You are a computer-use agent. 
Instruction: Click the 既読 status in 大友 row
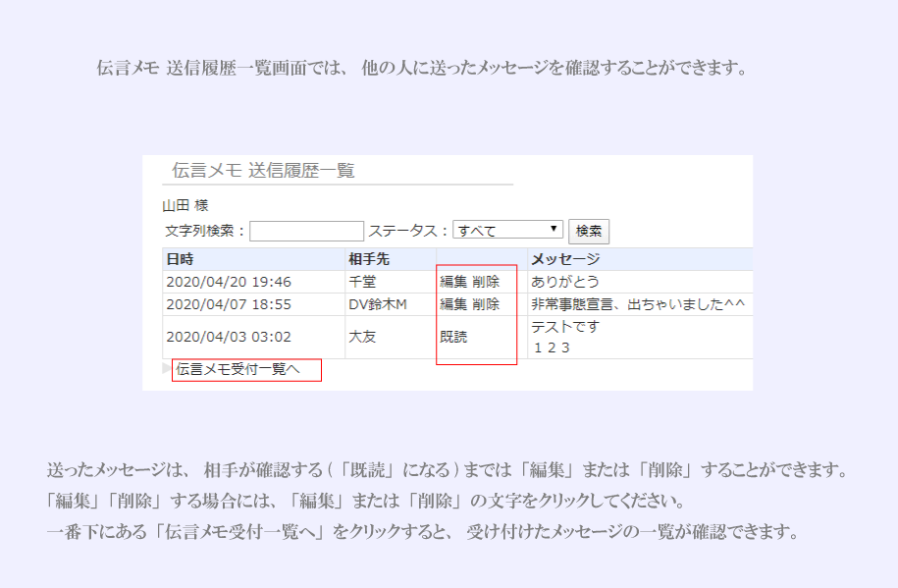(453, 337)
